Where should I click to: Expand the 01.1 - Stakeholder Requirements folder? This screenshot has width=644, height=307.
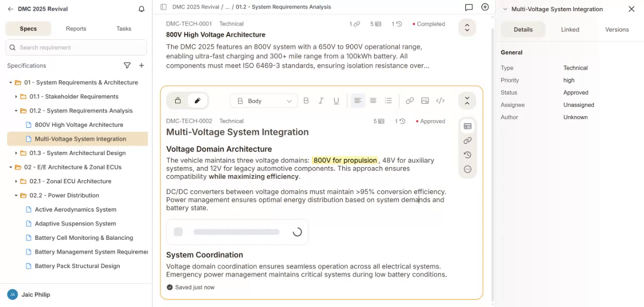click(x=16, y=96)
